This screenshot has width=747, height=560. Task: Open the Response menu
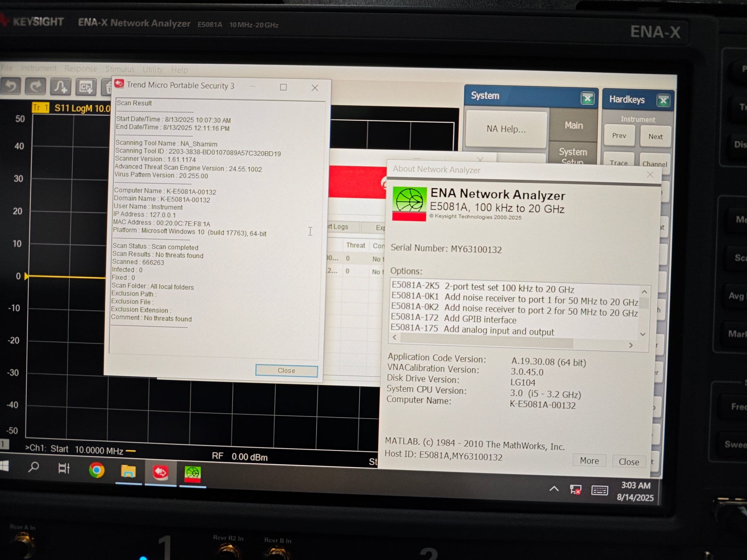pos(81,69)
